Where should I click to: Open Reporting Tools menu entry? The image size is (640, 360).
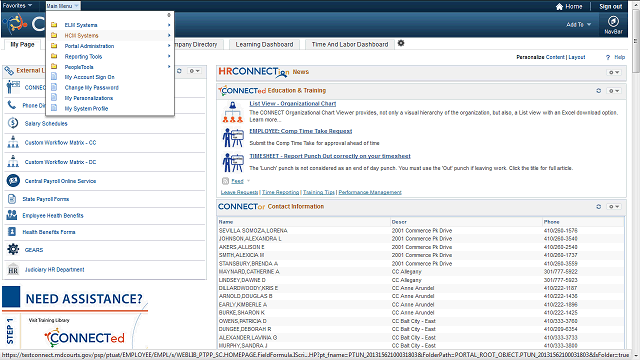coord(83,56)
